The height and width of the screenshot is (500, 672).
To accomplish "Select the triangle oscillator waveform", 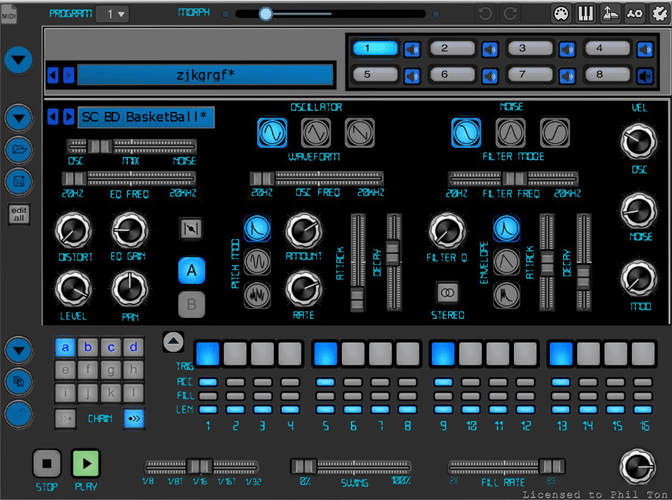I will click(316, 133).
